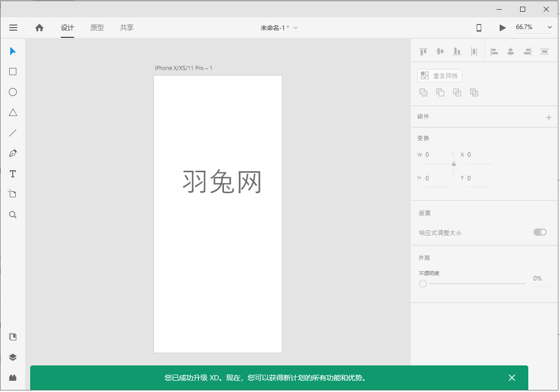Select the Text tool

(x=13, y=174)
